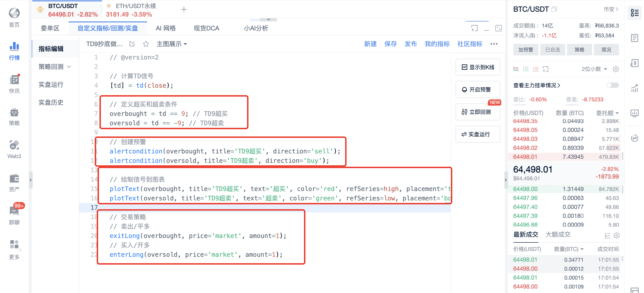Open 大额成交 tab
Viewport: 644px width, 293px height.
pos(558,235)
